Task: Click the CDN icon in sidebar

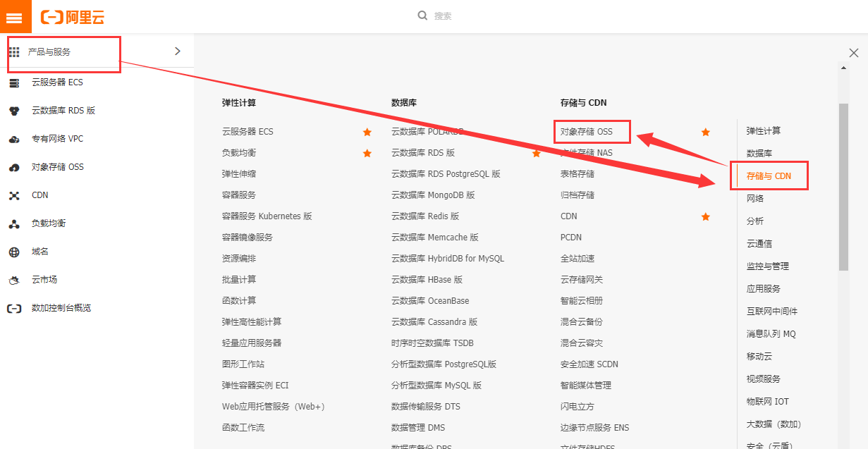Action: tap(14, 195)
